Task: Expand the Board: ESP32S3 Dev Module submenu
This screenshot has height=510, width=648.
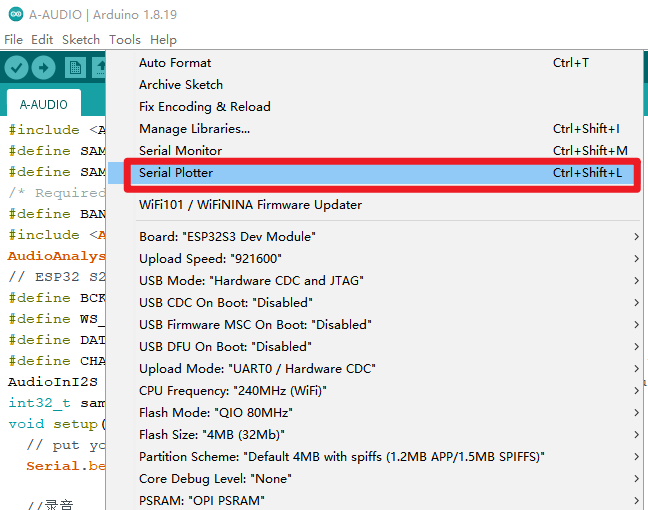Action: tap(375, 237)
